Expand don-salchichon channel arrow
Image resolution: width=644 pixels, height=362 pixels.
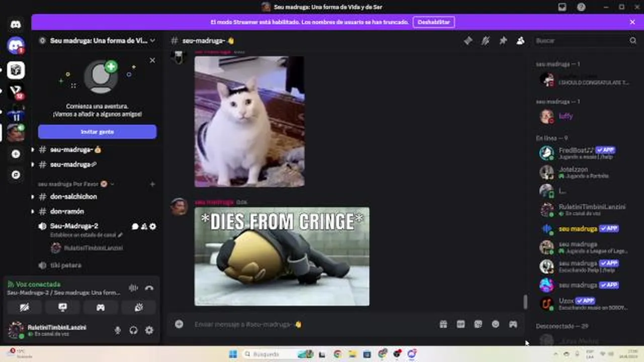(x=33, y=197)
